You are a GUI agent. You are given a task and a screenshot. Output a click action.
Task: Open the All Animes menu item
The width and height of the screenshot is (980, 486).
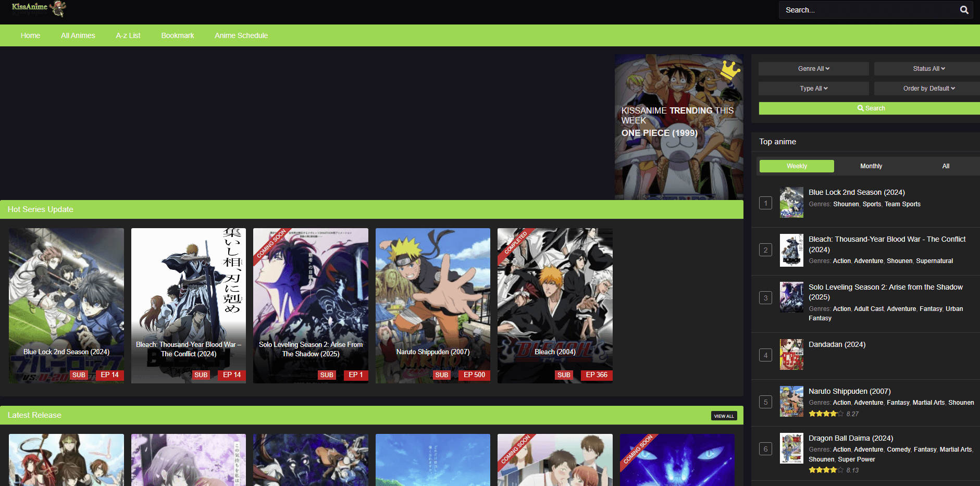coord(78,35)
